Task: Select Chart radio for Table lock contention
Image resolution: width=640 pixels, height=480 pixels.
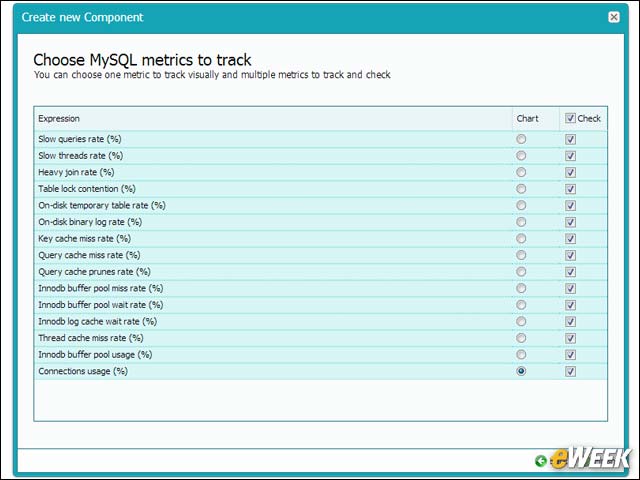Action: tap(521, 189)
